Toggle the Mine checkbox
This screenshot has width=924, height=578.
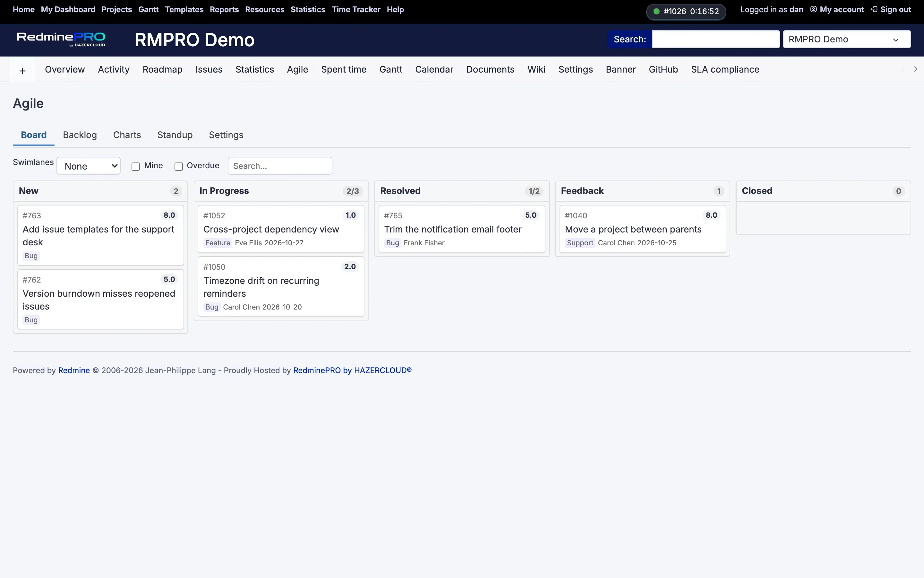click(x=135, y=166)
